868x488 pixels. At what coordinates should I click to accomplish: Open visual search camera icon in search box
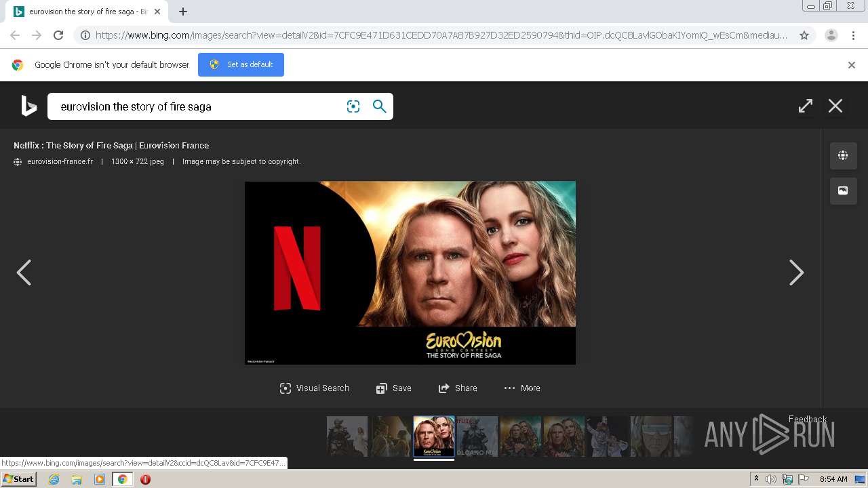(353, 106)
